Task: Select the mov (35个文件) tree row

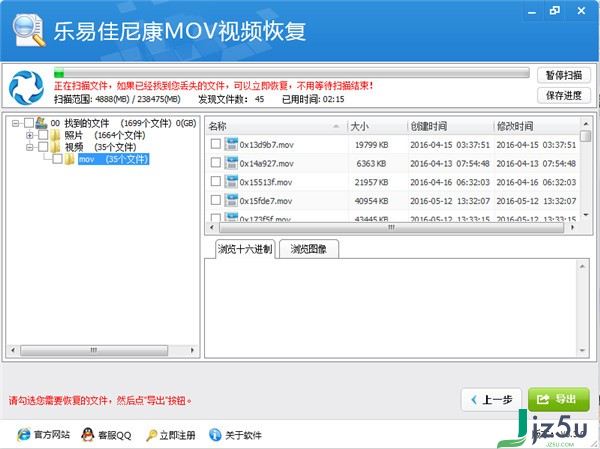Action: [114, 159]
